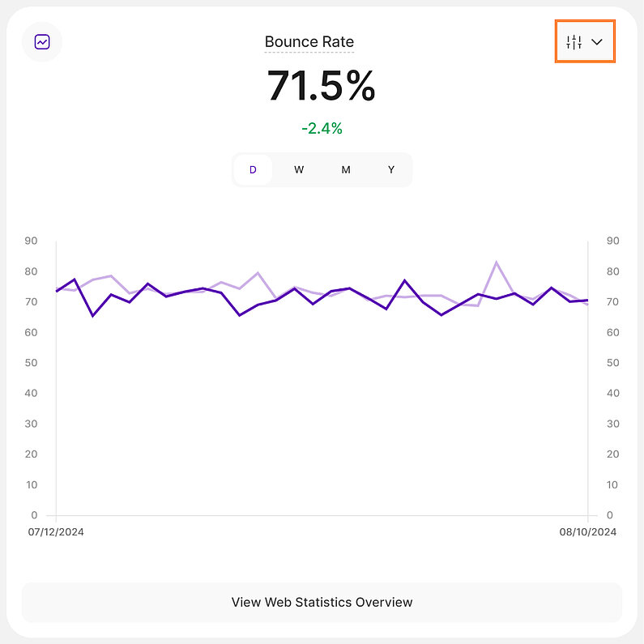Switch to the W weekly view tab
The height and width of the screenshot is (644, 644).
pyautogui.click(x=299, y=170)
